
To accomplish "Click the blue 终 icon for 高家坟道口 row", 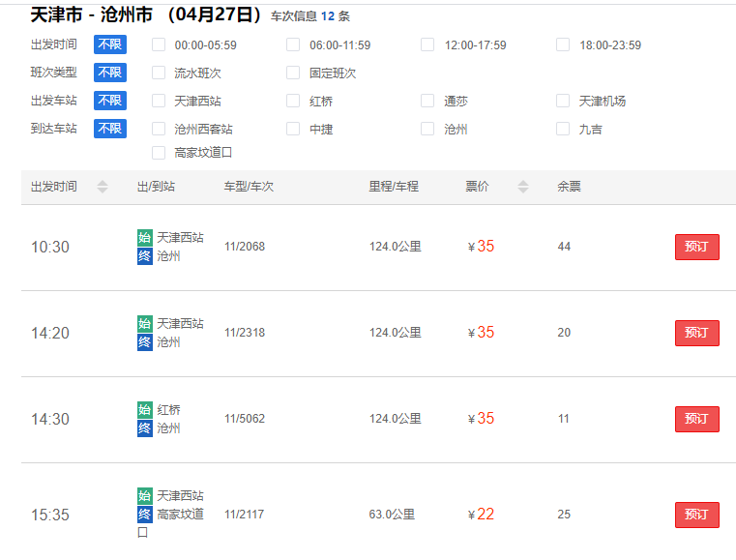I will point(145,515).
